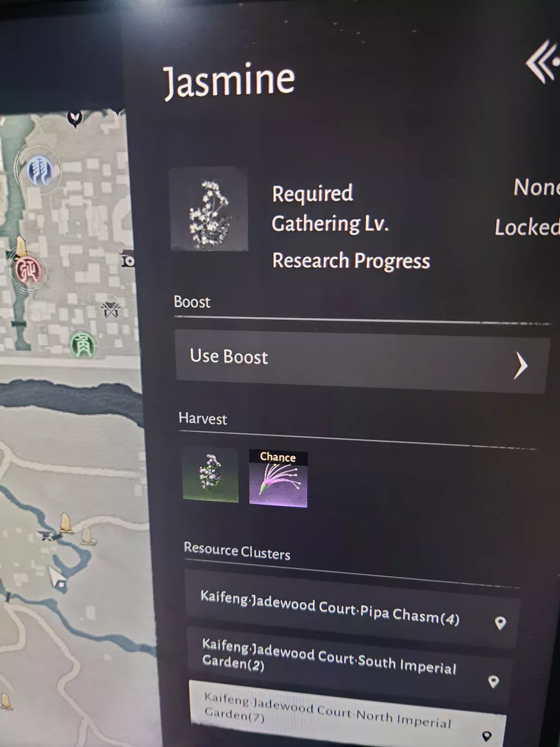Locate Pipa Chasm cluster with pin icon
Image resolution: width=560 pixels, height=747 pixels.
[500, 623]
